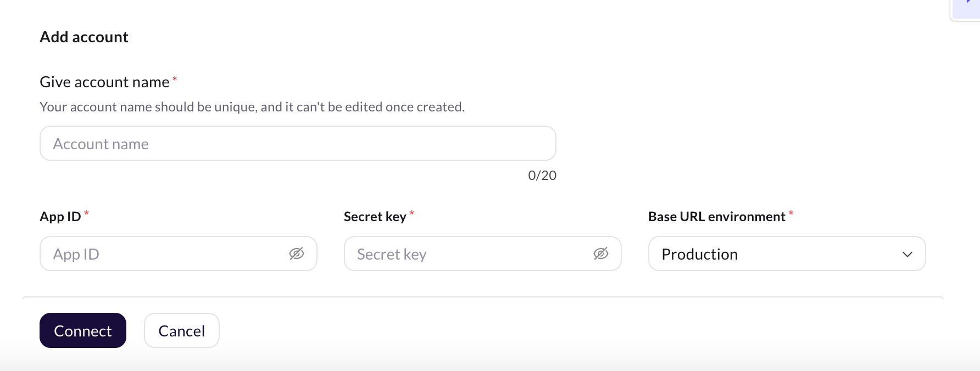The height and width of the screenshot is (371, 980).
Task: Click the "Give account name" label
Action: coord(104,82)
